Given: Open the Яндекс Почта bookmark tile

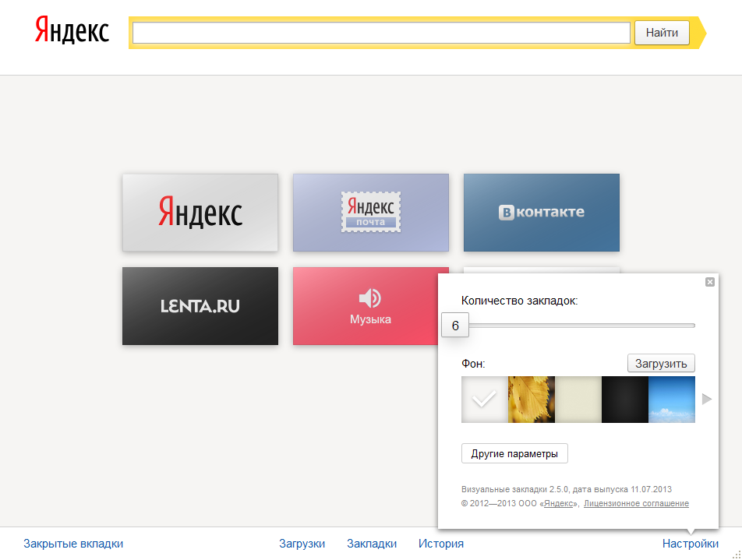Looking at the screenshot, I should click(370, 213).
